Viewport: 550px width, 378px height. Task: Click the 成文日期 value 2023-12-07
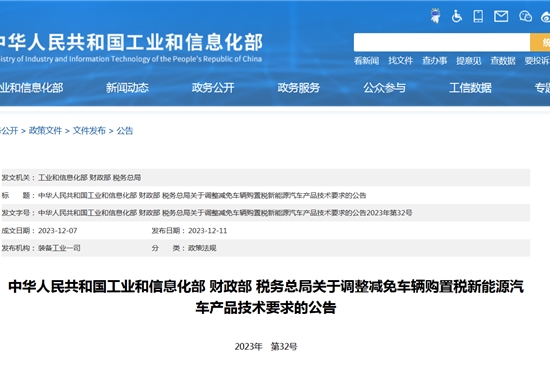pos(58,231)
